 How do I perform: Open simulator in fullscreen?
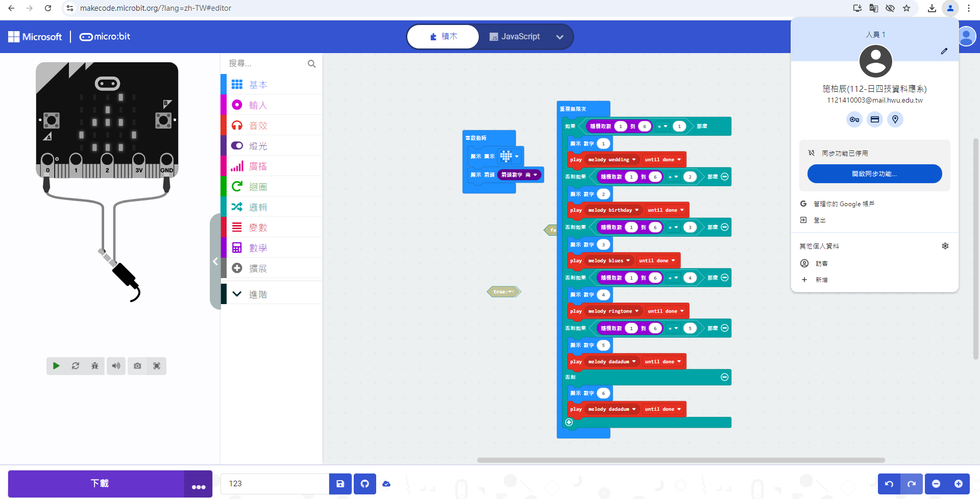tap(157, 366)
